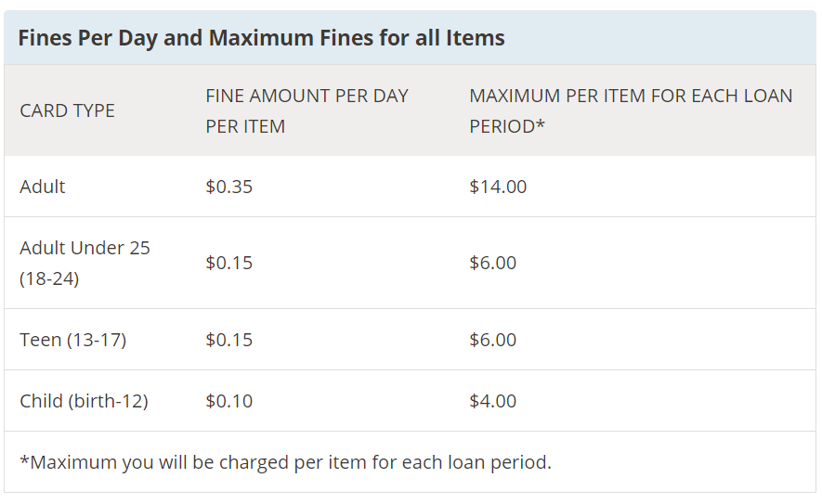Click the FINE AMOUNT PER DAY PER ITEM header
This screenshot has width=822, height=504.
[307, 110]
